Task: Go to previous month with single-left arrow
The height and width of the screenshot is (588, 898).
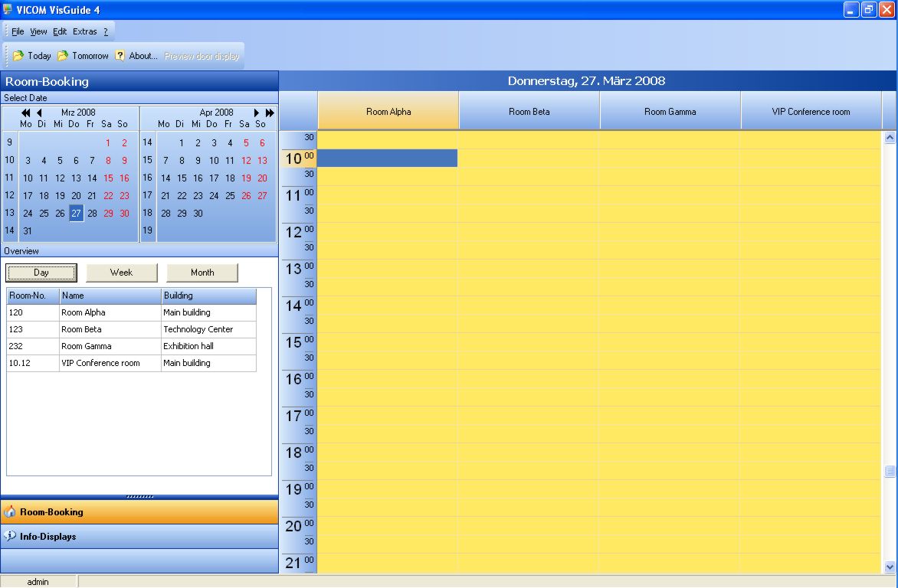Action: 39,113
